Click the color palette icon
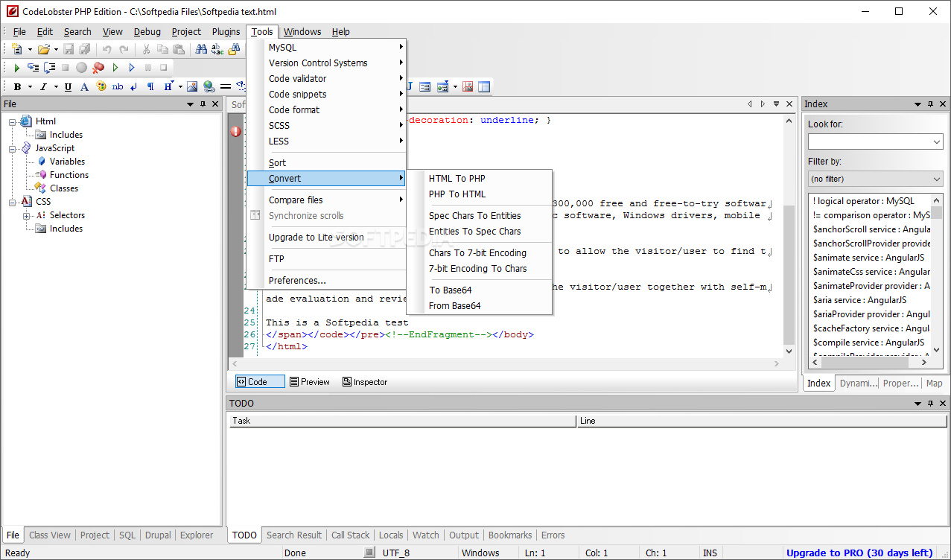Image resolution: width=951 pixels, height=560 pixels. (x=101, y=86)
